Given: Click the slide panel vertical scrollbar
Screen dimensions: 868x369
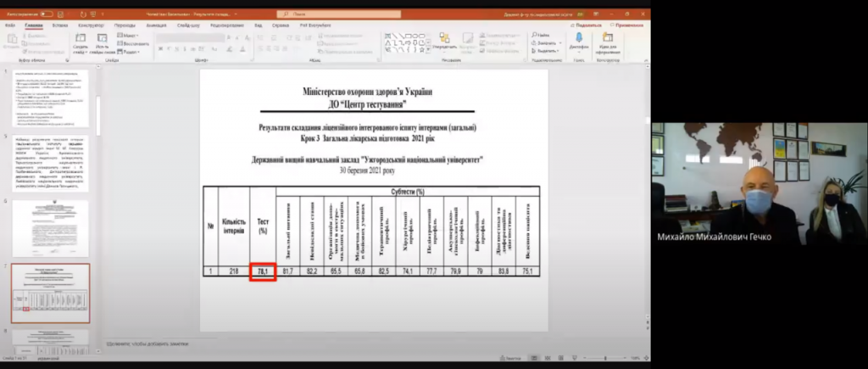Looking at the screenshot, I should point(98,116).
